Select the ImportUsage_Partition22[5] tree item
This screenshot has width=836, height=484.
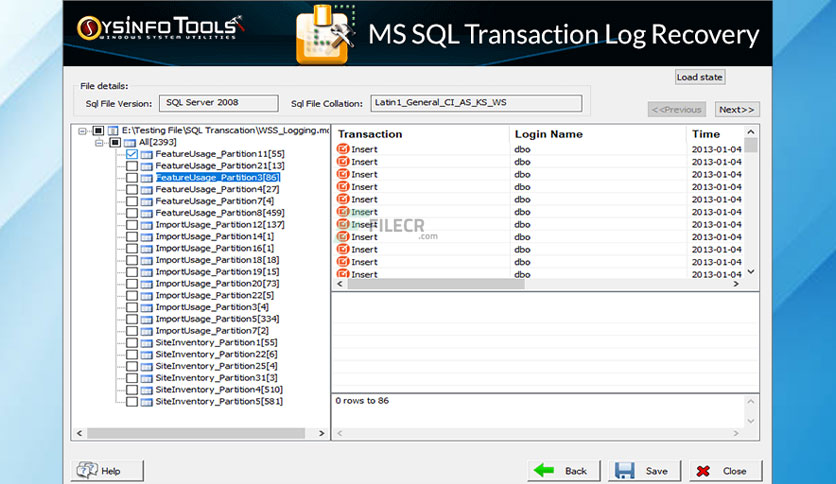214,295
